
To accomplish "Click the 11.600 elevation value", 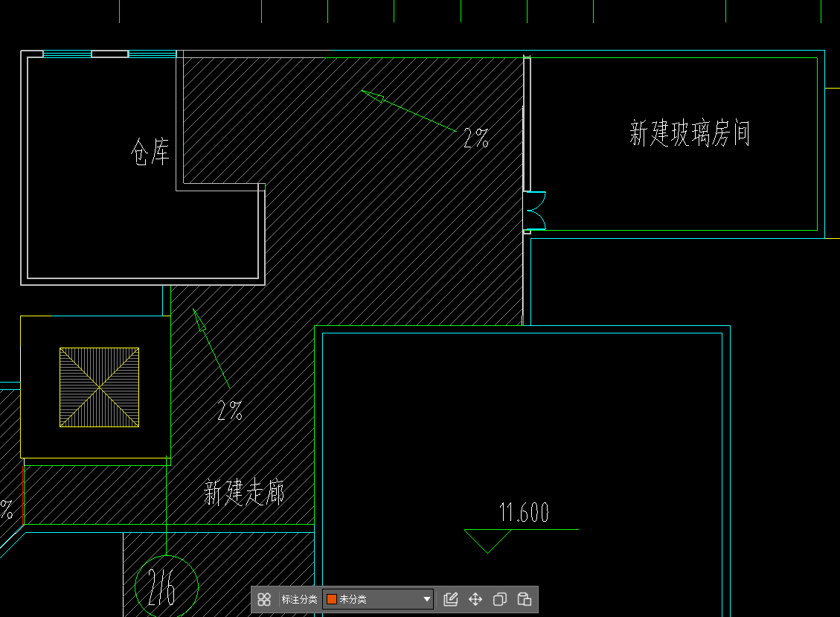I will pyautogui.click(x=524, y=513).
